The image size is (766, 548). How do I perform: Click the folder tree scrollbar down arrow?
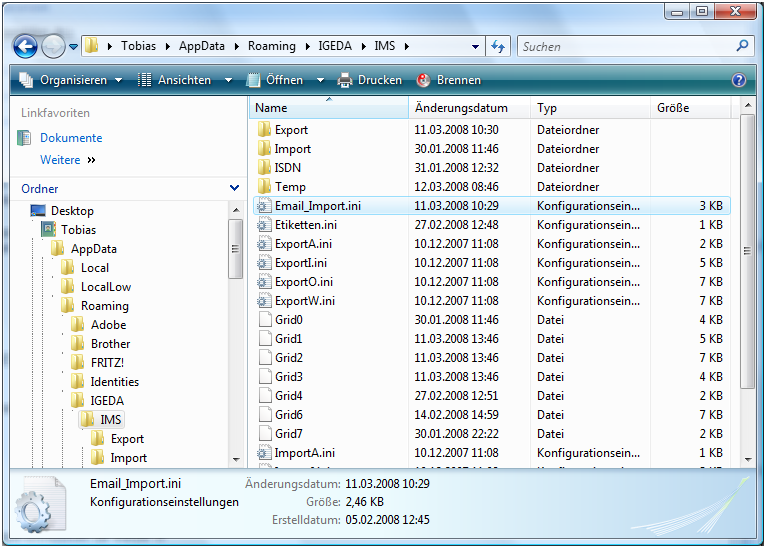point(236,460)
